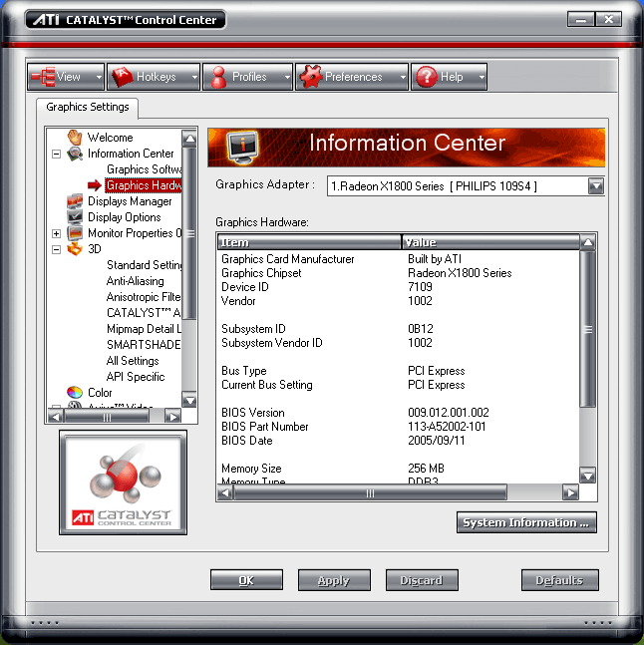Click the hardware table scroll right arrow
644x645 pixels.
click(x=571, y=492)
